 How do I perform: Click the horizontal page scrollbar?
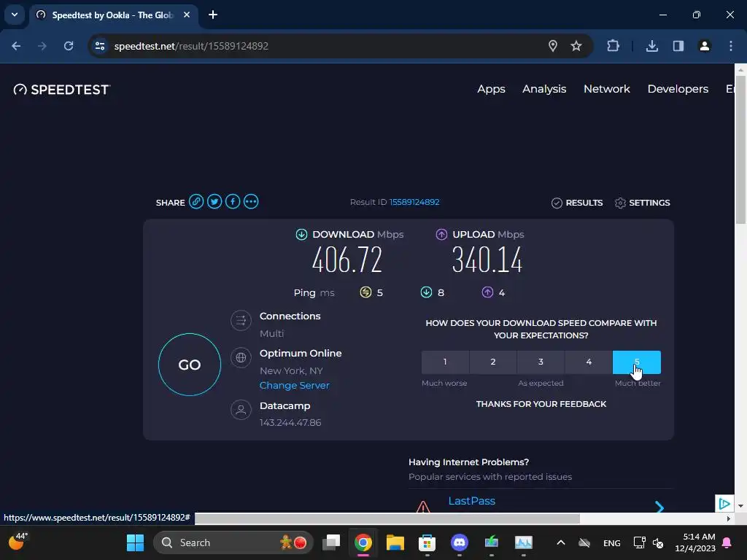pos(387,518)
